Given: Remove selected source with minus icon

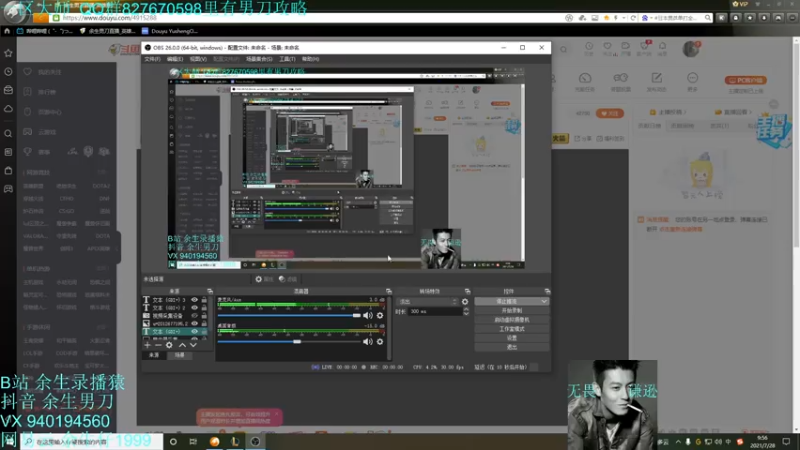Looking at the screenshot, I should pos(158,345).
